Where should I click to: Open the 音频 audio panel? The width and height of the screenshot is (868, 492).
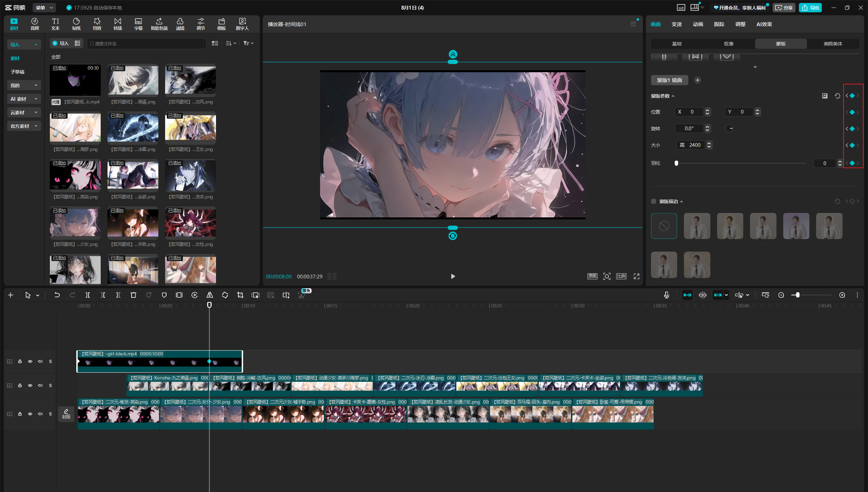point(35,24)
